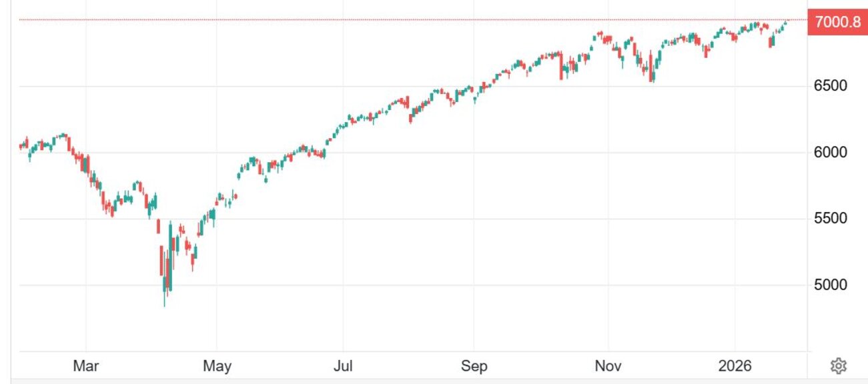Screen dimensions: 868x384
Task: Select the Mar label on time axis
Action: (86, 366)
